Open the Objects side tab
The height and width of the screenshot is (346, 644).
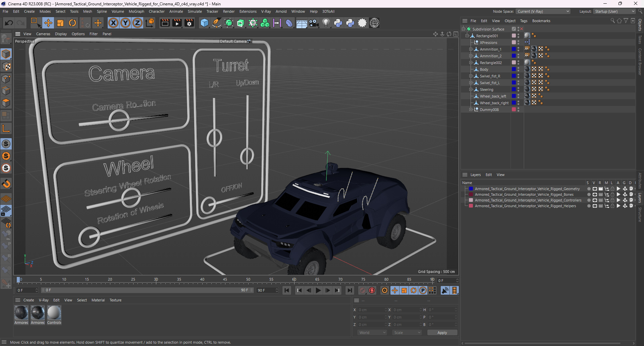640,25
